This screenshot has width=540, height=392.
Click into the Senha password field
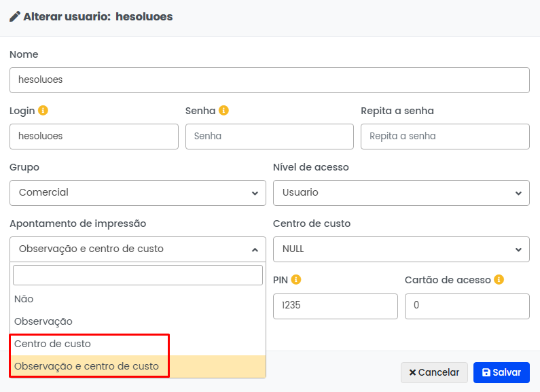point(269,136)
